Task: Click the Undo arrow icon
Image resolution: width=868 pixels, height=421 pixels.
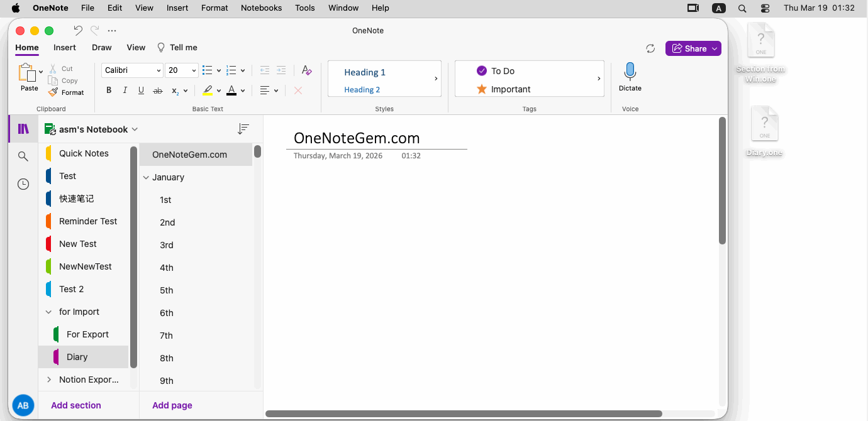Action: coord(78,30)
